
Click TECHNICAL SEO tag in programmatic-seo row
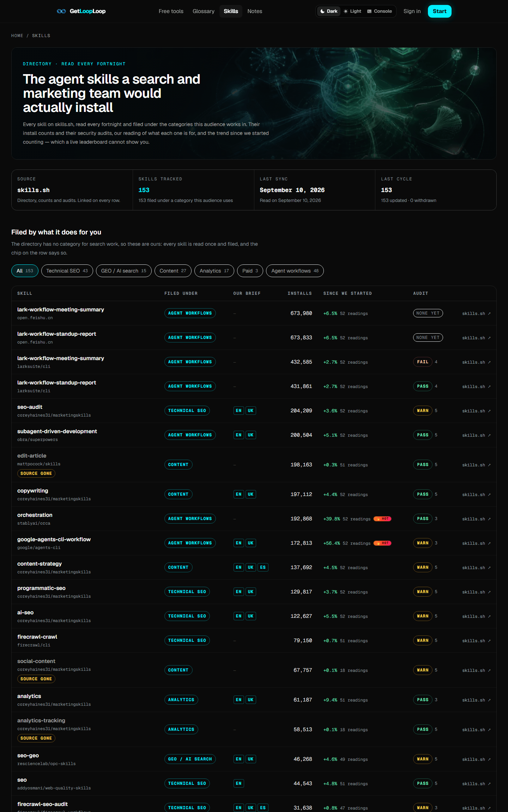(x=187, y=592)
